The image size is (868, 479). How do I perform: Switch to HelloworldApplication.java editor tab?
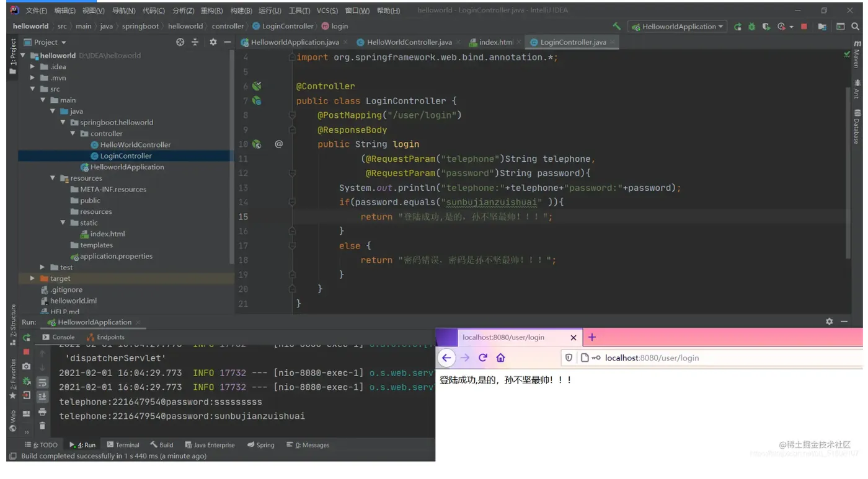coord(294,42)
